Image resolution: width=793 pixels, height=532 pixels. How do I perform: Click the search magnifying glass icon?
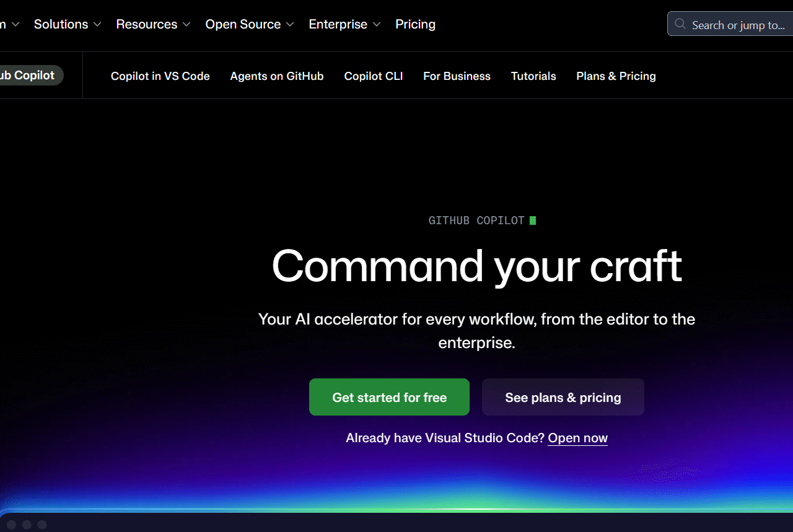pyautogui.click(x=680, y=24)
